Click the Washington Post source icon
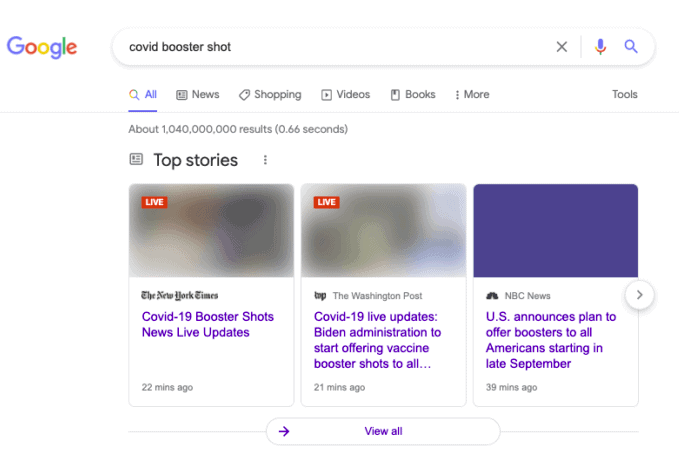Viewport: 679px width, 456px height. pos(321,296)
